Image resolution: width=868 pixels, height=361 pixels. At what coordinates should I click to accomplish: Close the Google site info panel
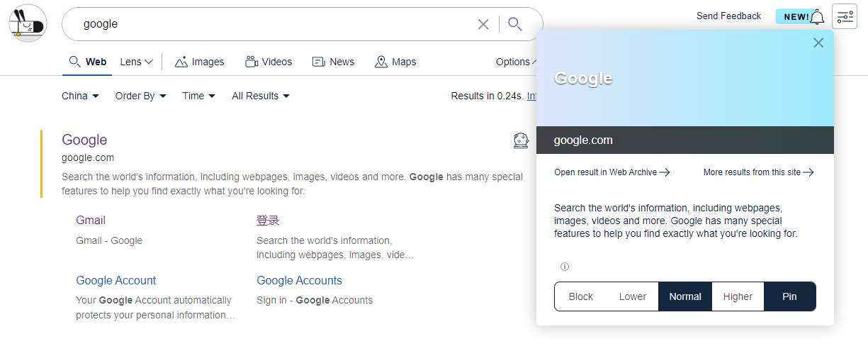(818, 43)
